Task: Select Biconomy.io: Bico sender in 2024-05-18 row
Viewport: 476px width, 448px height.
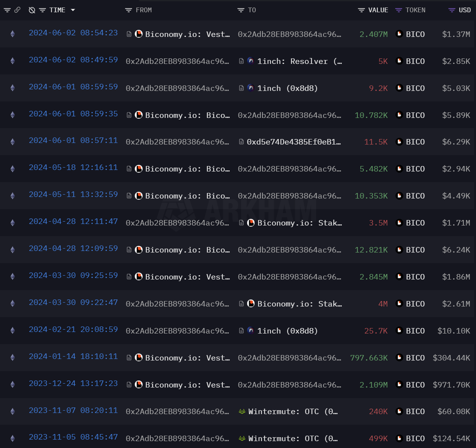Action: pos(187,169)
